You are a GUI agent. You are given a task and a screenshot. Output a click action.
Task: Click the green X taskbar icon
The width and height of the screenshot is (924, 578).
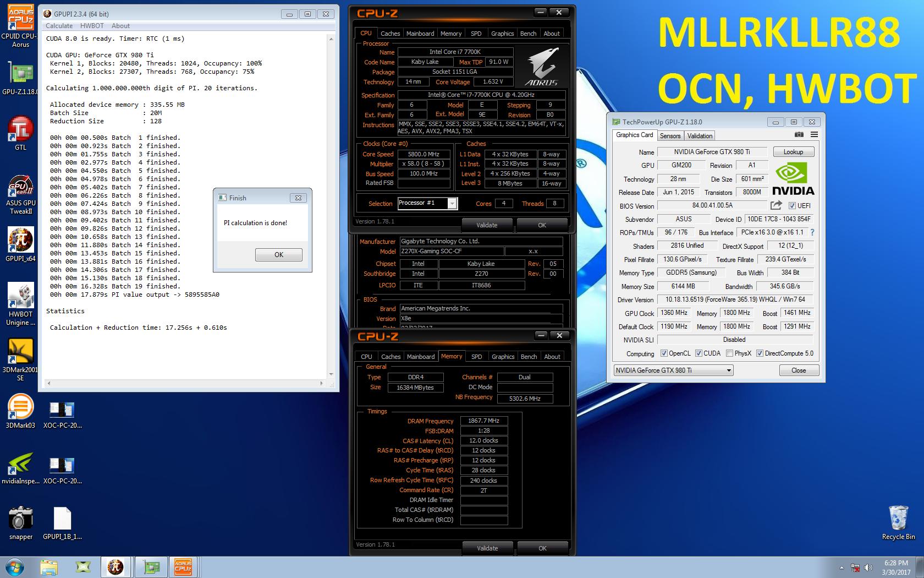click(83, 567)
